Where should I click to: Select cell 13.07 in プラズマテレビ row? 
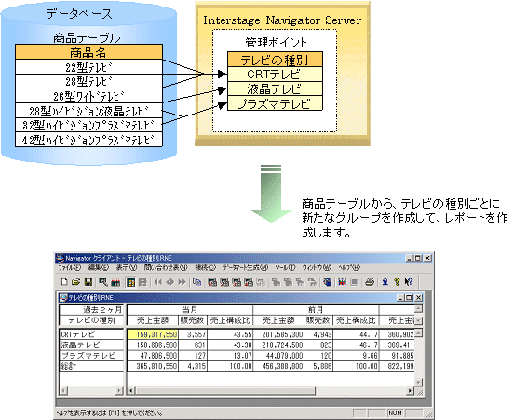(230, 356)
